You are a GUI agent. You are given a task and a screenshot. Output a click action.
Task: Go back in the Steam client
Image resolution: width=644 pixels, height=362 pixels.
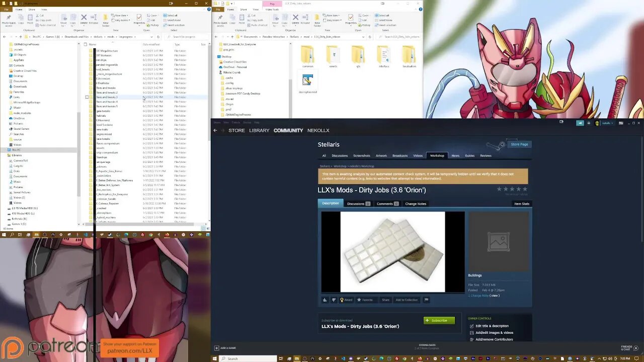(215, 130)
